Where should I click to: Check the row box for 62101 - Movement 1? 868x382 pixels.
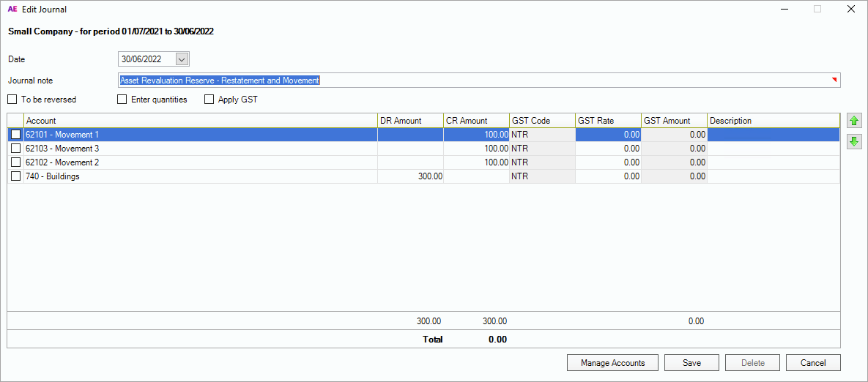[x=15, y=135]
